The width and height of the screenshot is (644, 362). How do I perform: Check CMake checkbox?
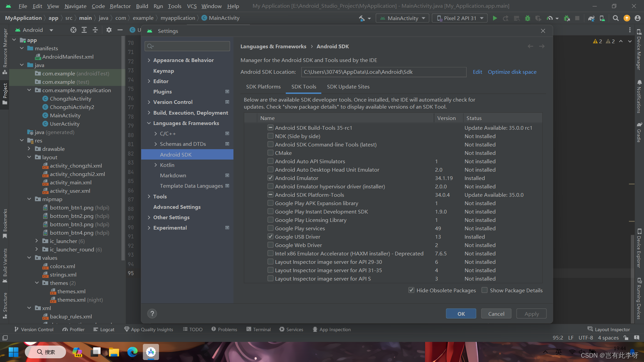[x=270, y=153]
